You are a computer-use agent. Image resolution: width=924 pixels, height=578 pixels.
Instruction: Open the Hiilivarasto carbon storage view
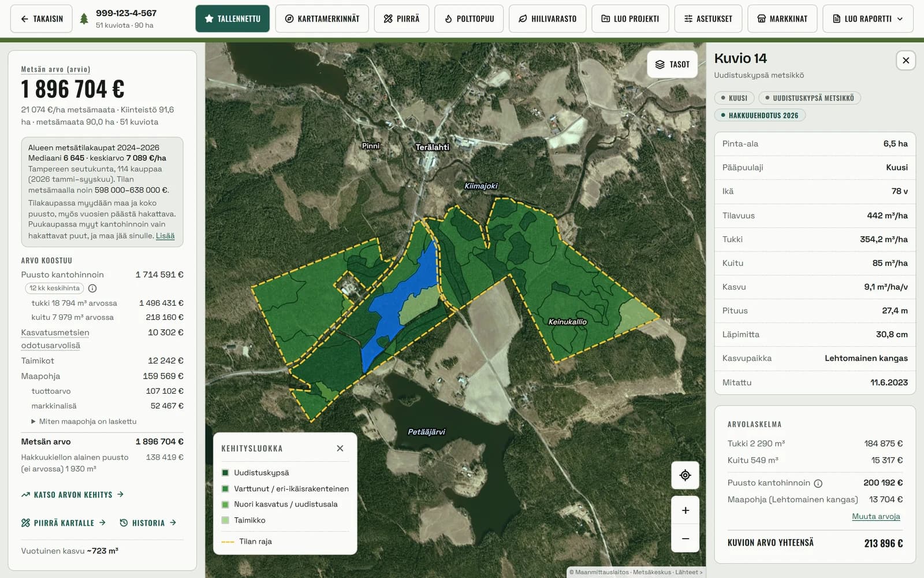(547, 18)
